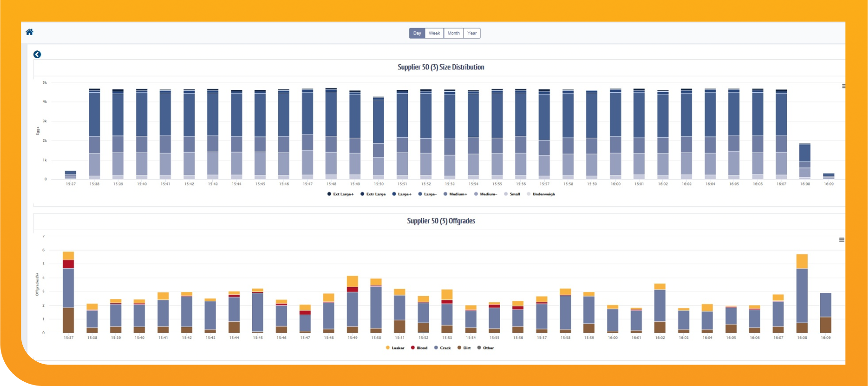Select the Day view button

click(417, 33)
